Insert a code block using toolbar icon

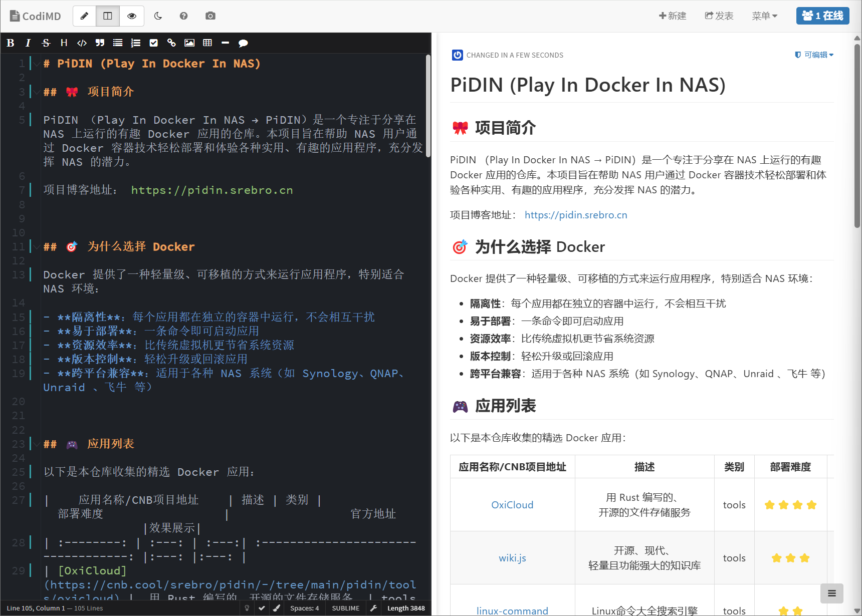coord(82,43)
